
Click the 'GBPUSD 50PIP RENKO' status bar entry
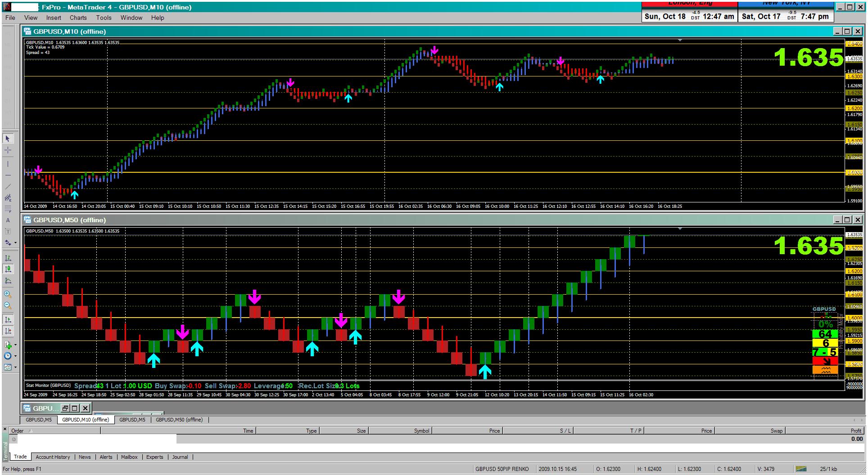coord(502,469)
